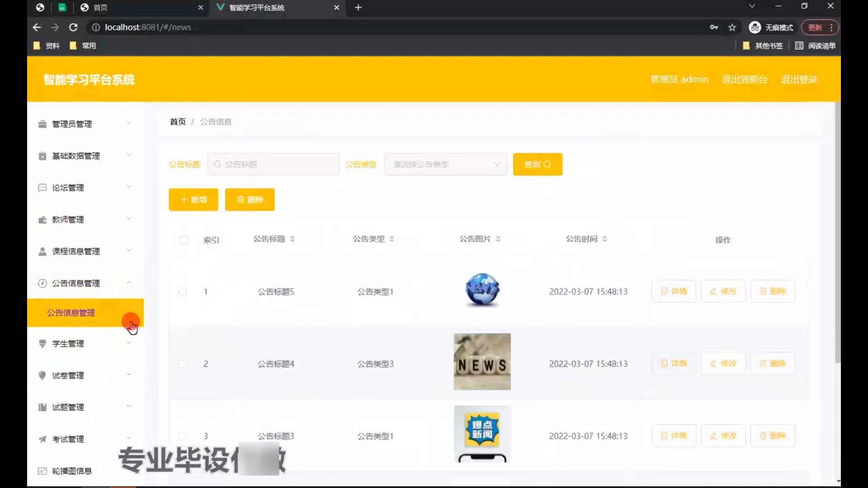This screenshot has height=488, width=868.
Task: Expand the 试题管理 menu chevron
Action: click(x=129, y=406)
